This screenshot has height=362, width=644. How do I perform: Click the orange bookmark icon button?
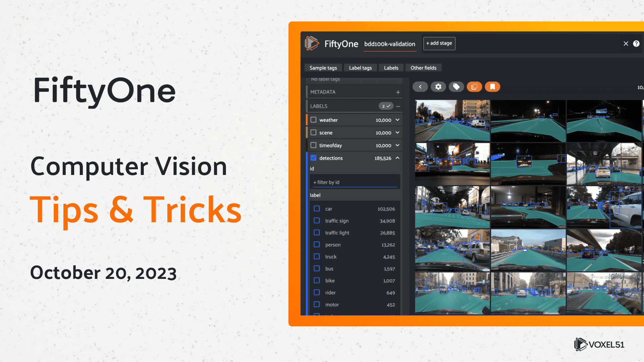tap(492, 87)
